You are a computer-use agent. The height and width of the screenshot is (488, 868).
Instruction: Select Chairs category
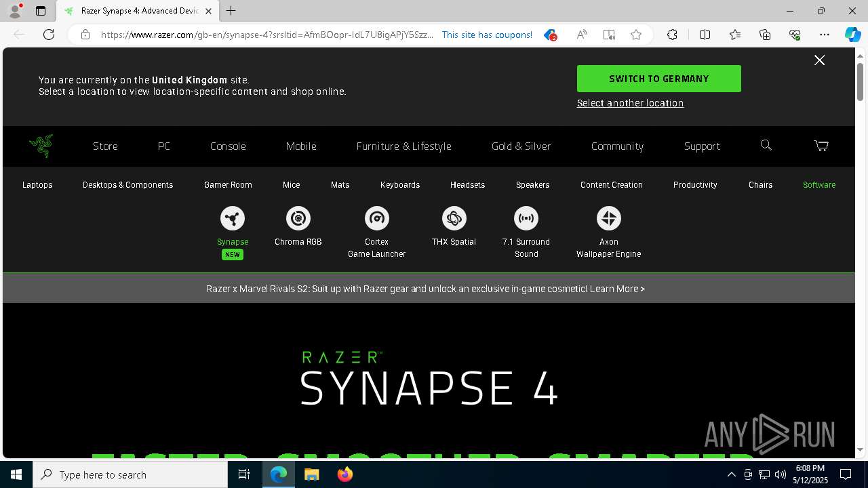pyautogui.click(x=760, y=184)
